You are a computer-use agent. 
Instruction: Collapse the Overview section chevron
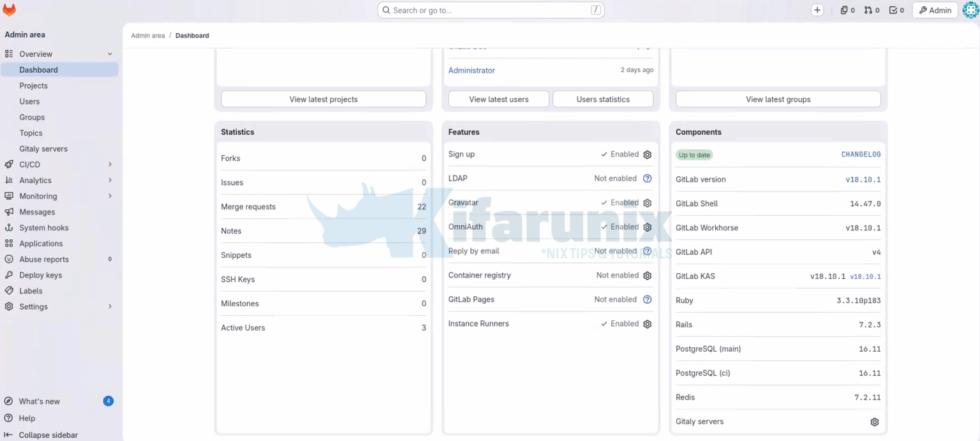(110, 54)
